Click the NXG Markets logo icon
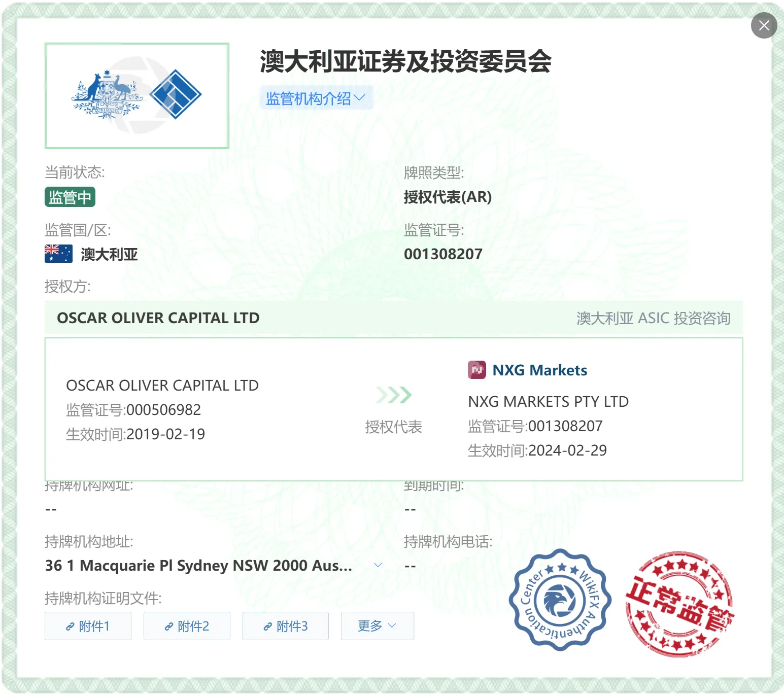 point(476,370)
